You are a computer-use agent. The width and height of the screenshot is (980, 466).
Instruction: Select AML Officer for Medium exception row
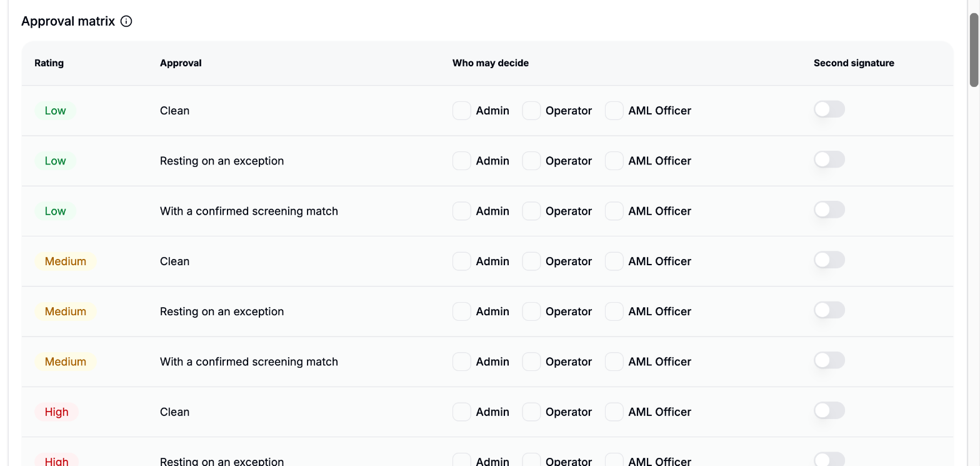pos(614,311)
